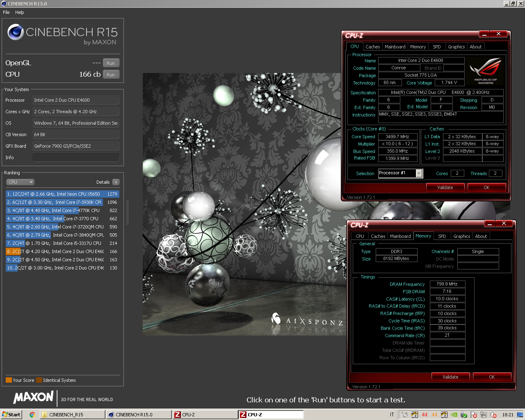Open SPD tab in CPU-Z Memory window
Viewport: 525px width, 420px height.
(442, 236)
